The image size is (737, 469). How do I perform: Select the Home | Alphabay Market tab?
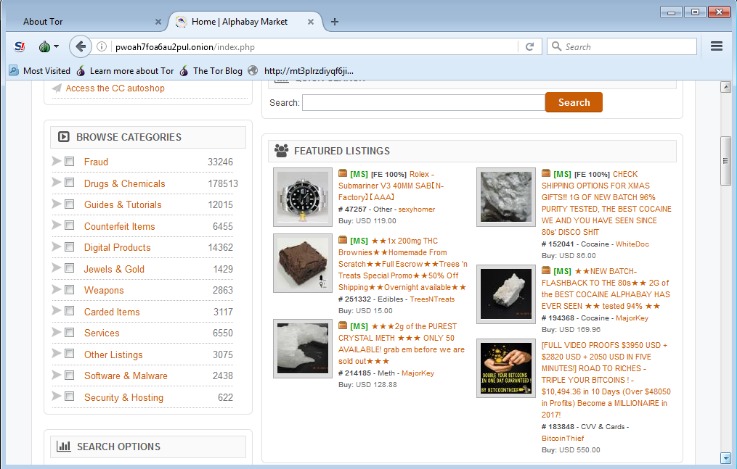pos(244,22)
